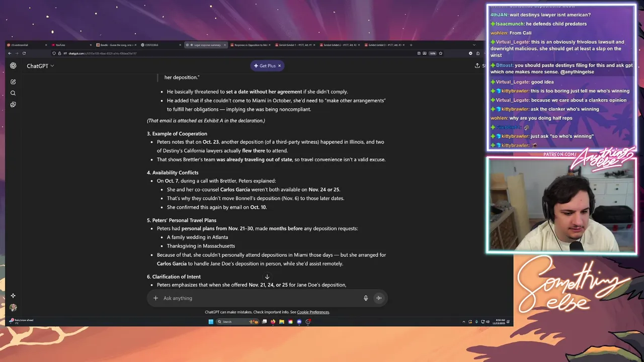Select the Legal response summary tab
This screenshot has height=362, width=644.
tap(206, 45)
